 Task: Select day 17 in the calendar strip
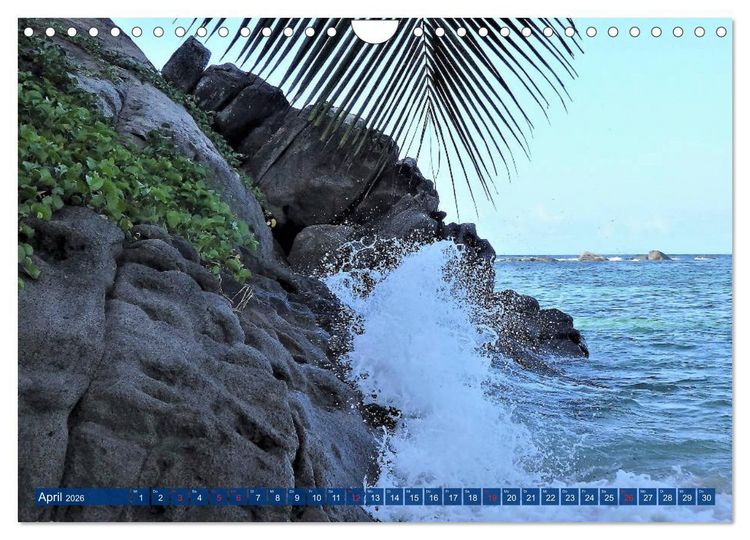(x=453, y=497)
